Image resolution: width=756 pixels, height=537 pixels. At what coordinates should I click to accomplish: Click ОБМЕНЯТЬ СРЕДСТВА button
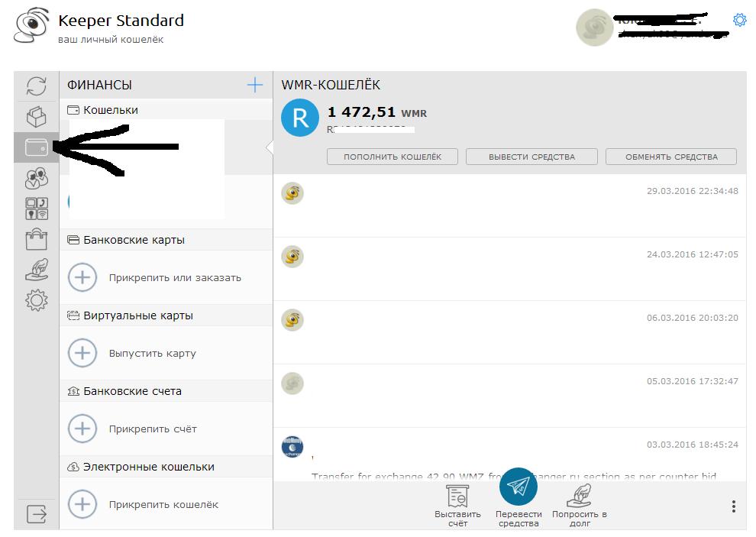(x=671, y=157)
